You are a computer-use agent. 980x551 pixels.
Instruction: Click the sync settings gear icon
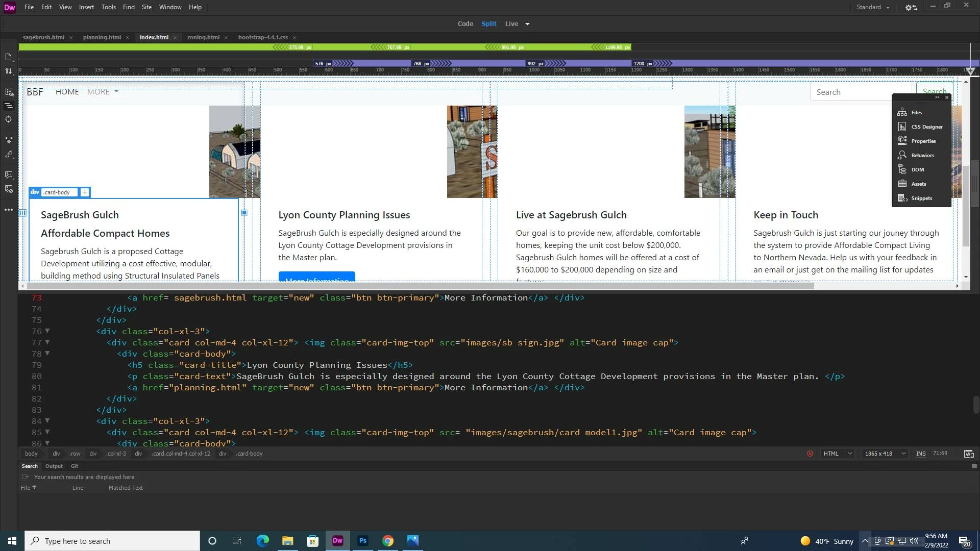click(911, 7)
